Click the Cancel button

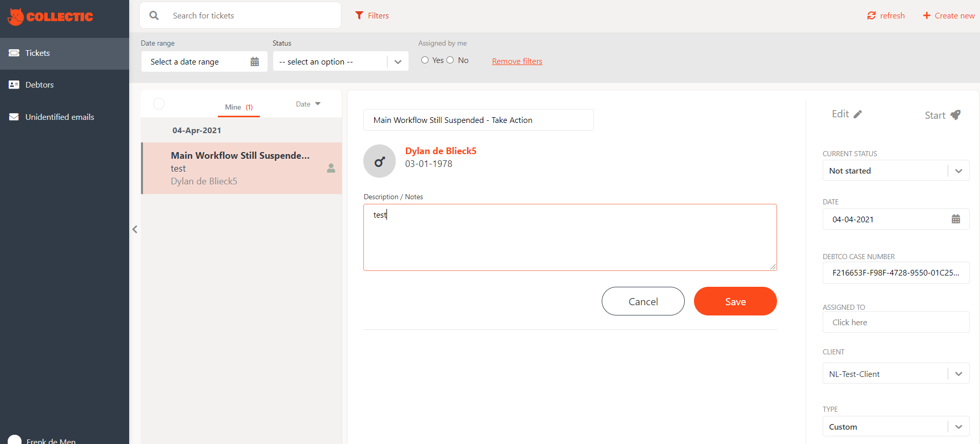pos(643,301)
